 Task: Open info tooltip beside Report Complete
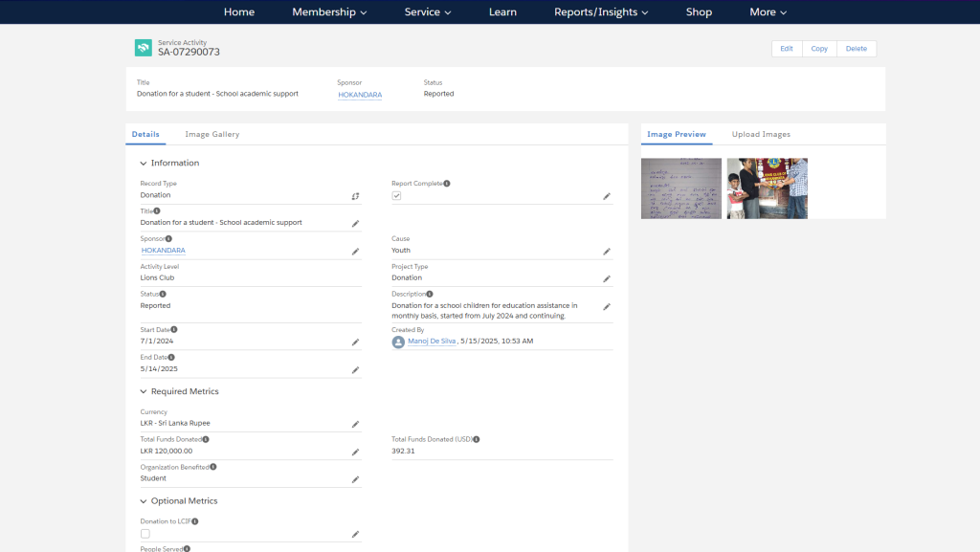(x=447, y=184)
